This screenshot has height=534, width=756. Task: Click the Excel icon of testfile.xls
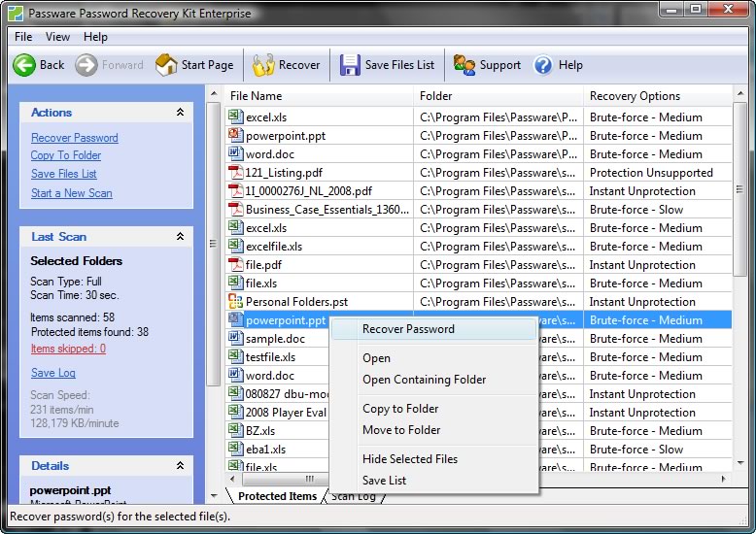click(x=236, y=356)
